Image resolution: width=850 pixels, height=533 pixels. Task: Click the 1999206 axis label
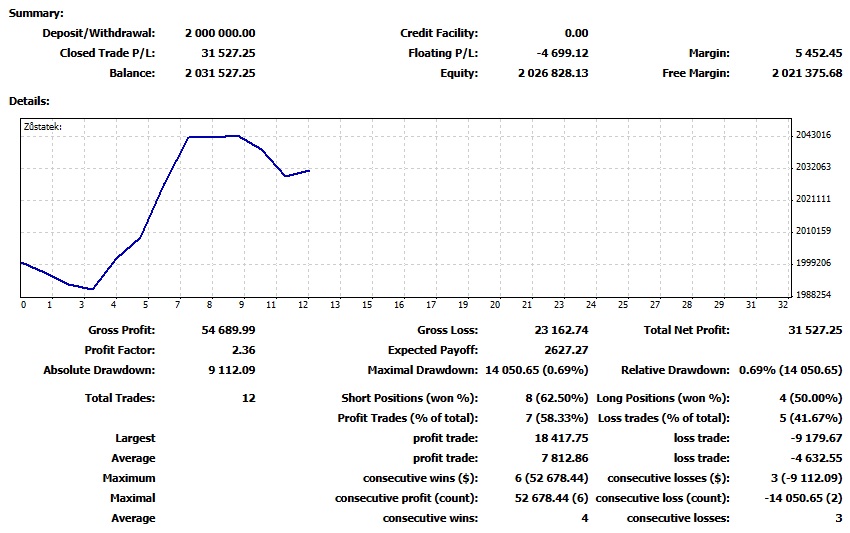pyautogui.click(x=813, y=263)
